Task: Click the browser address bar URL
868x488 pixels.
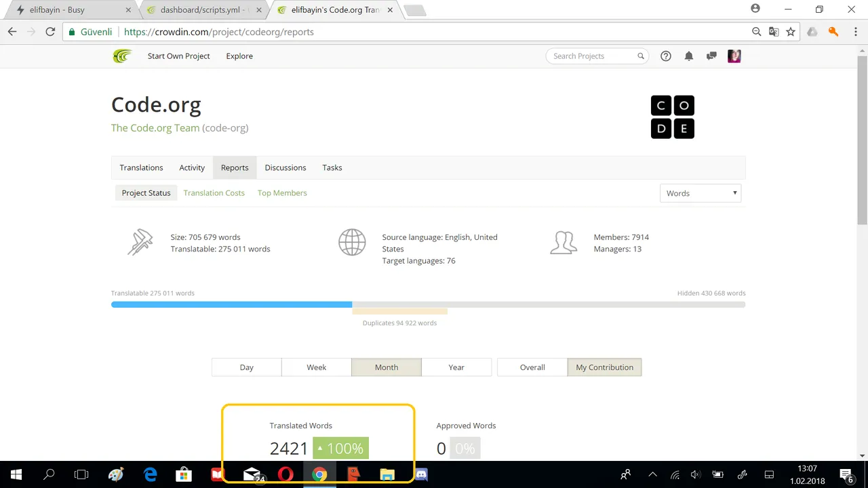Action: coord(219,32)
